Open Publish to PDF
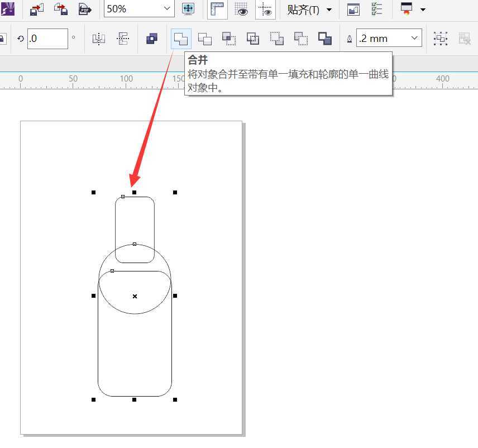The width and height of the screenshot is (478, 448). coord(84,9)
